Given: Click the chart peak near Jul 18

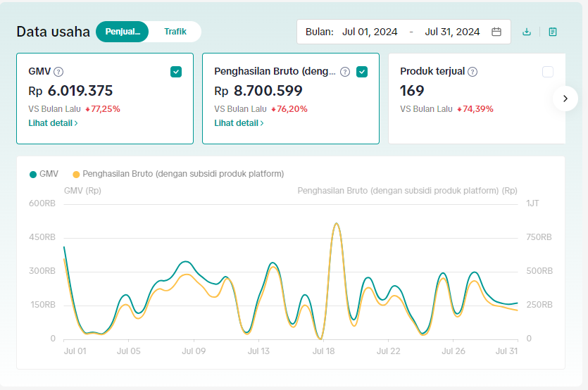Looking at the screenshot, I should tap(337, 224).
